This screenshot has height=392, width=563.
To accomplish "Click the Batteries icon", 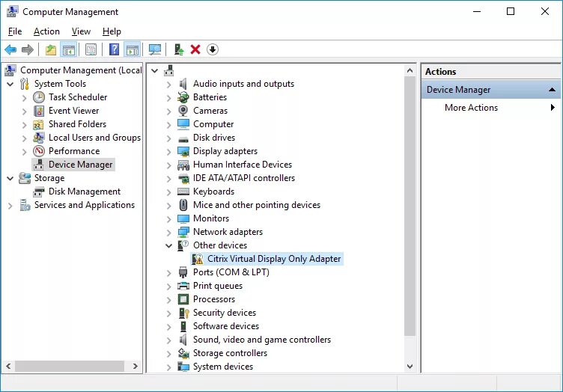I will pyautogui.click(x=183, y=97).
